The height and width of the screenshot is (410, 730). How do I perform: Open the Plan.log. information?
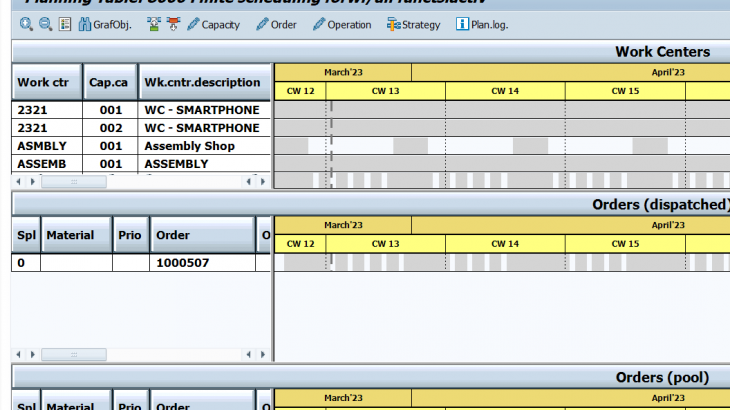[x=482, y=24]
